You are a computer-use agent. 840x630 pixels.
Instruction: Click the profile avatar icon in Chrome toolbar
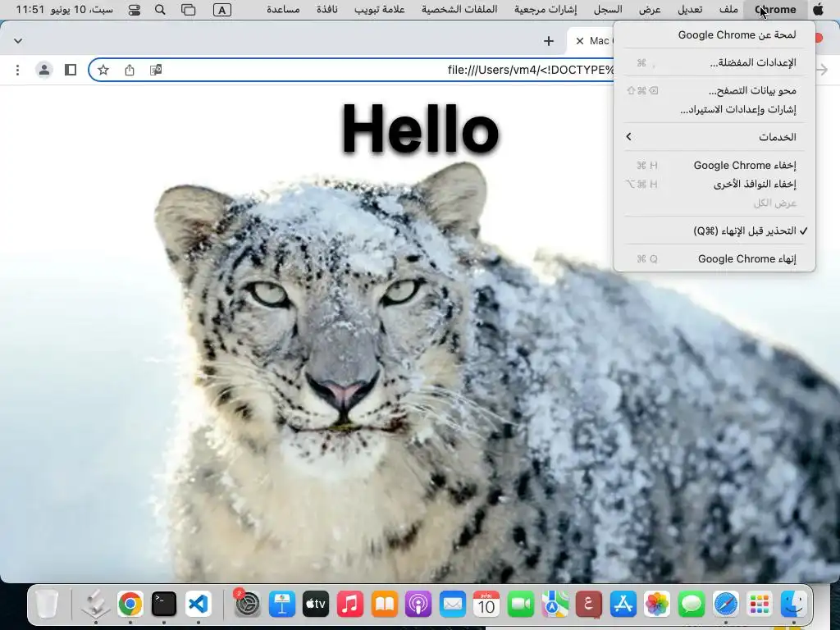(x=44, y=70)
